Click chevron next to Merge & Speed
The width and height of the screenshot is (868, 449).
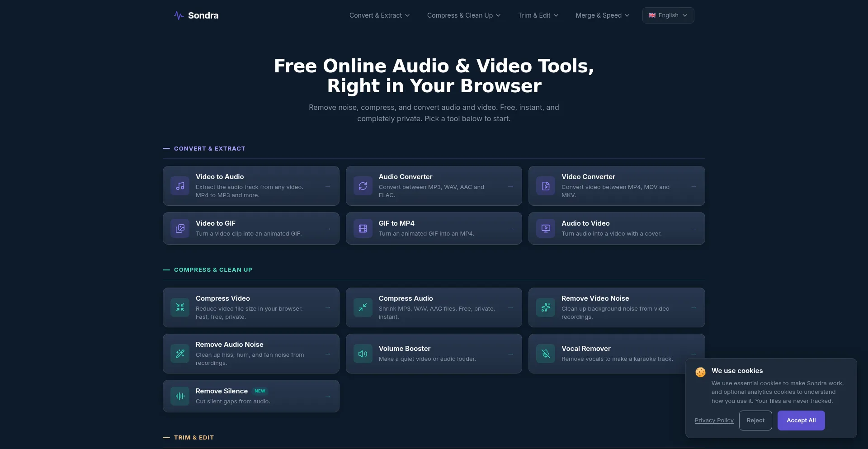(627, 15)
